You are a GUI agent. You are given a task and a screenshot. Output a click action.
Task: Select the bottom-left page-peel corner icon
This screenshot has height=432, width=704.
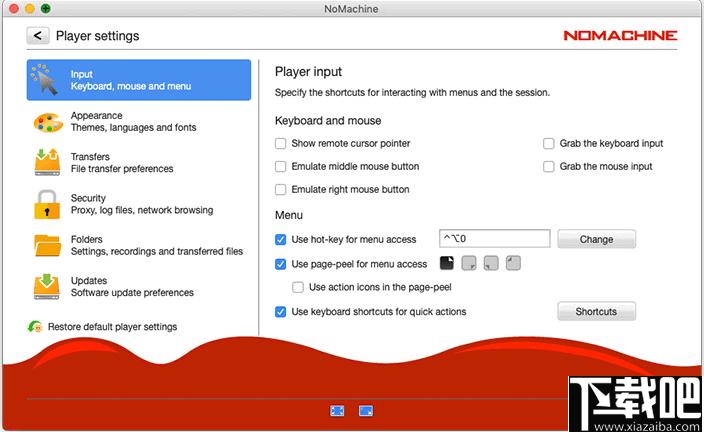491,263
